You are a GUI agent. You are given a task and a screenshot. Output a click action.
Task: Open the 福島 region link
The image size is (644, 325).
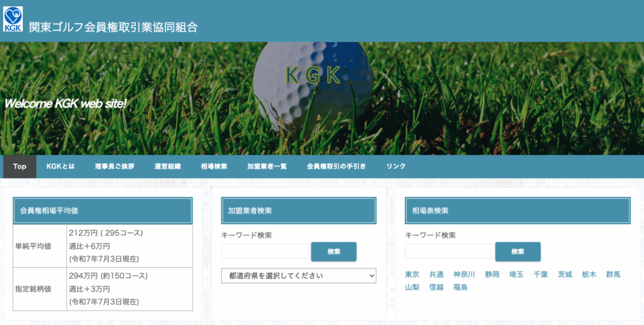click(x=460, y=287)
